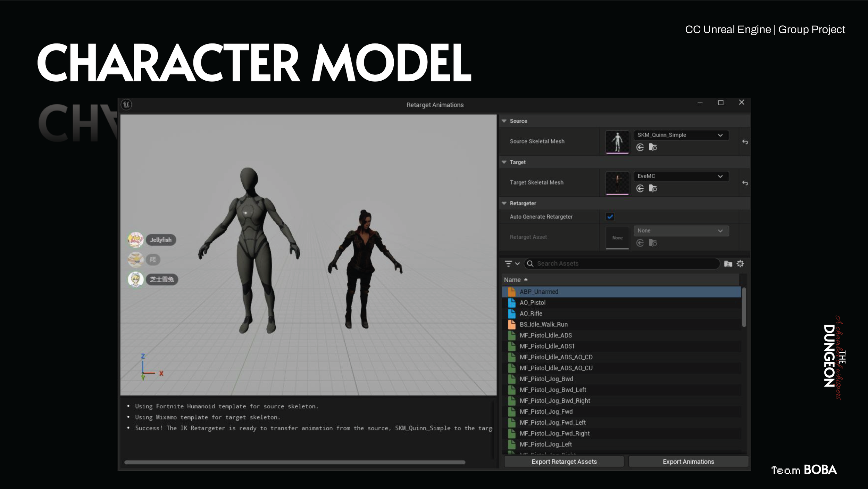Screen dimensions: 868x489
Task: Click the Unreal Engine logo icon
Action: 126,104
